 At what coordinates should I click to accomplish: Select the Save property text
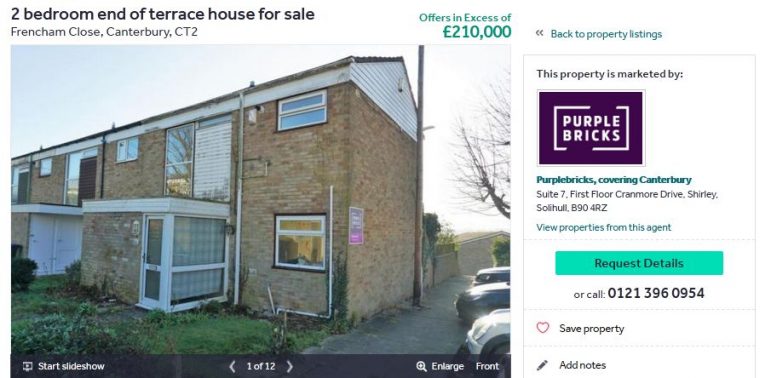[592, 328]
